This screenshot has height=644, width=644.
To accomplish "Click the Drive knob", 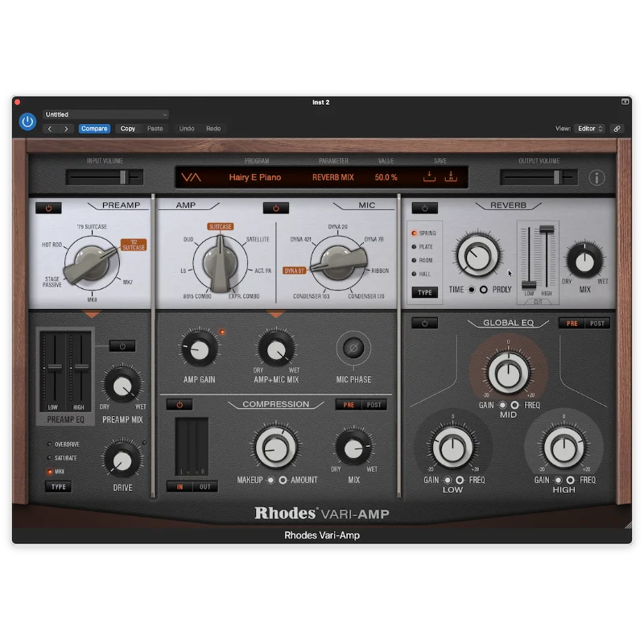I will (x=122, y=460).
